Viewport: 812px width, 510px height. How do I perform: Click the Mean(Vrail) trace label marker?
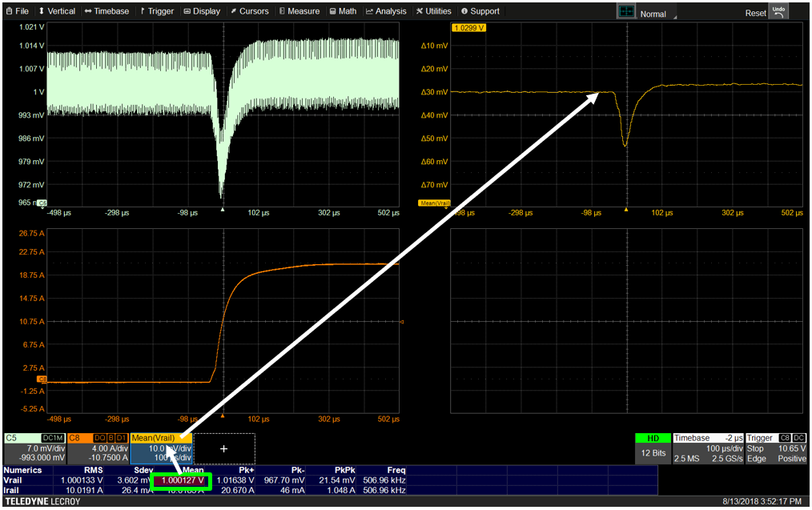pyautogui.click(x=434, y=203)
